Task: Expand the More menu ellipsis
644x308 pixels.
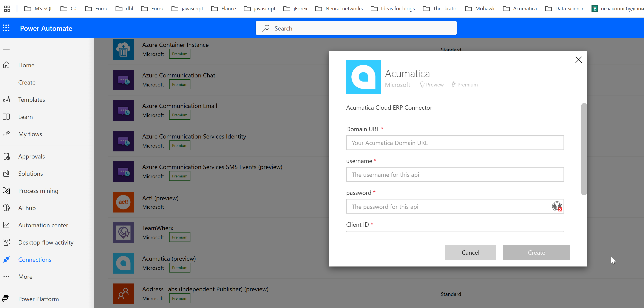Action: (x=6, y=277)
